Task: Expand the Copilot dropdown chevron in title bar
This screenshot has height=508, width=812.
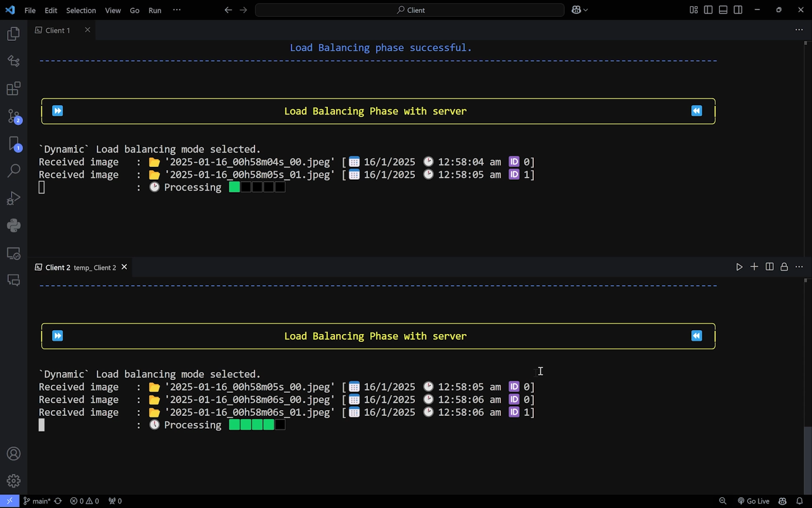Action: point(586,10)
